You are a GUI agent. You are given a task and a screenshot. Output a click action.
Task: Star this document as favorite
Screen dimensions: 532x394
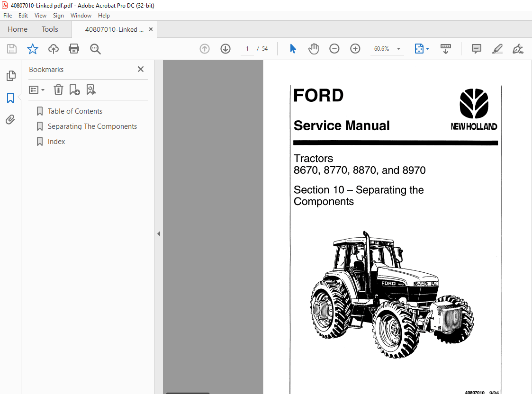coord(32,48)
